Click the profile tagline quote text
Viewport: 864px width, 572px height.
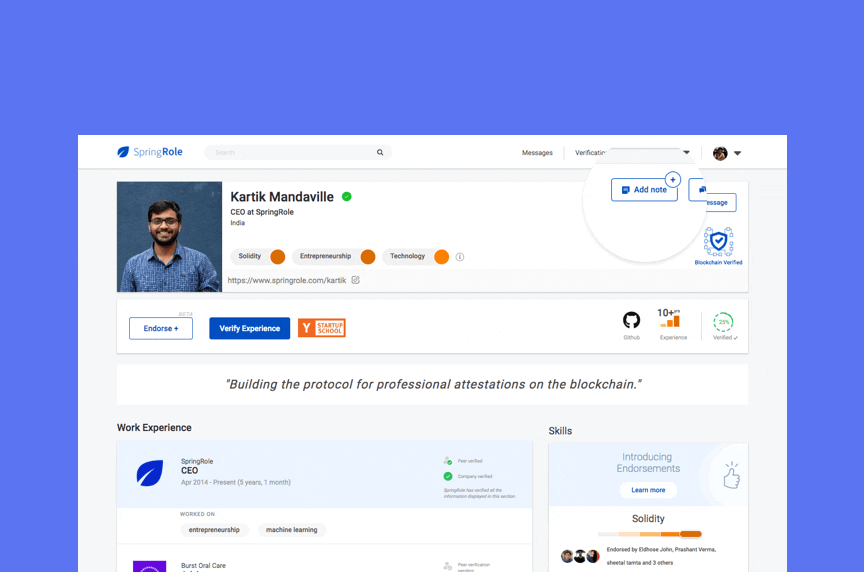pos(433,385)
